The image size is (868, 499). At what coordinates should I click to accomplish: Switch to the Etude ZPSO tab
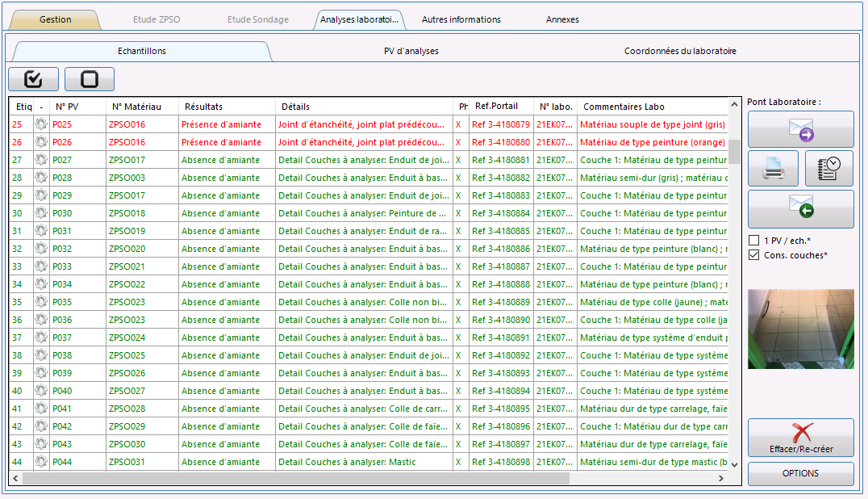(x=156, y=19)
